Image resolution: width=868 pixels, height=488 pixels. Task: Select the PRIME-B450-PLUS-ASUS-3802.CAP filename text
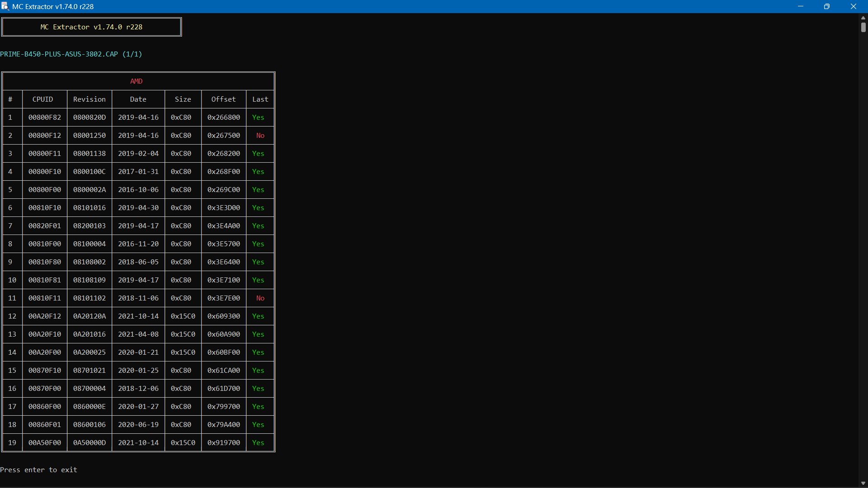(x=71, y=54)
